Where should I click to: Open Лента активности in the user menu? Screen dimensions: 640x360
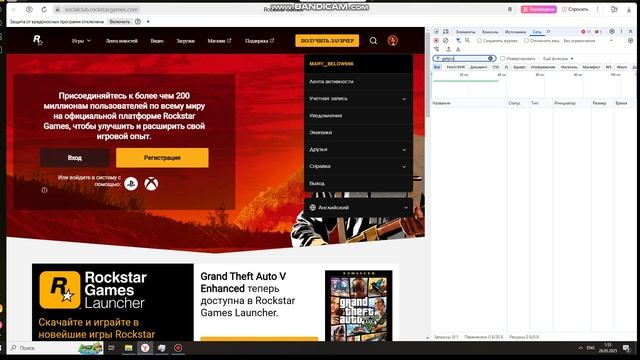[x=358, y=82]
